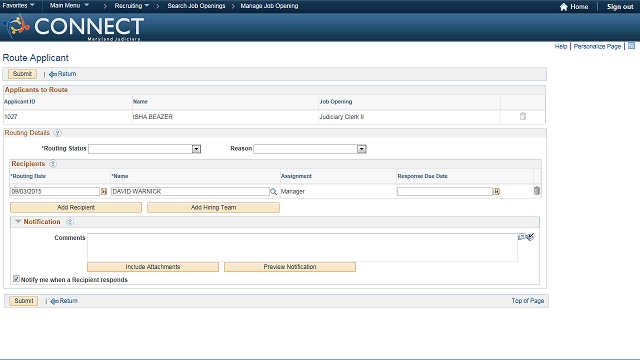Click the top Return link
Image resolution: width=640 pixels, height=360 pixels.
(x=63, y=74)
